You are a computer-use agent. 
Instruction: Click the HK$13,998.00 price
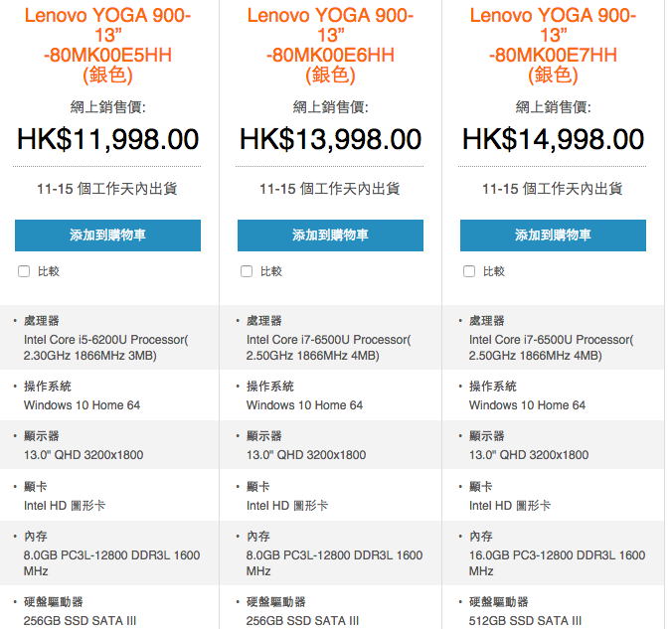tap(330, 139)
